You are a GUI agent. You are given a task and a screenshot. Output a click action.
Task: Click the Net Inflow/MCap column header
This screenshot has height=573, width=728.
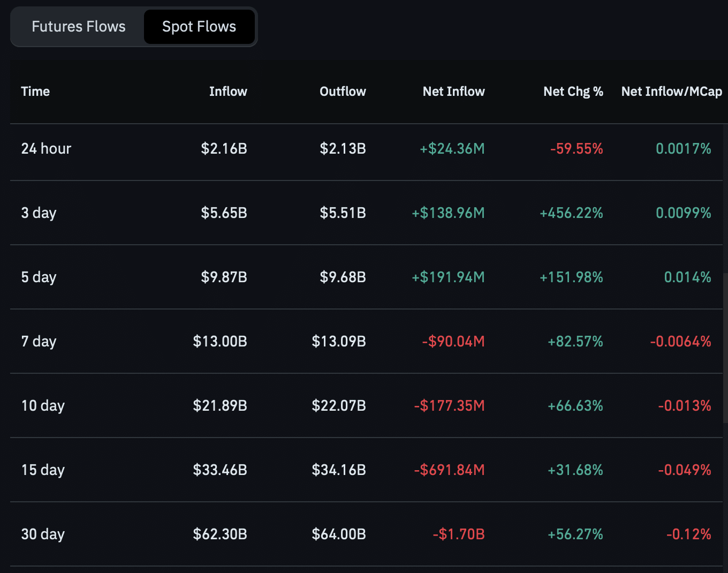coord(671,92)
